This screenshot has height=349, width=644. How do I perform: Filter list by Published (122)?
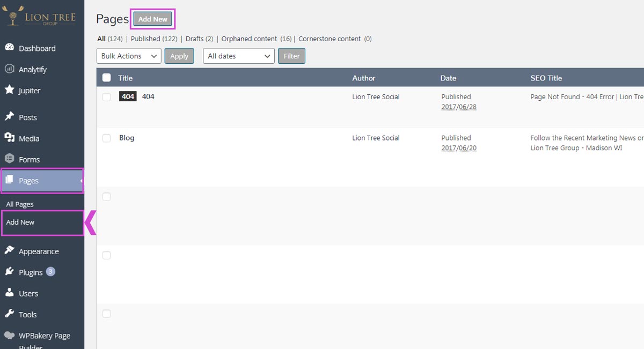tap(154, 39)
